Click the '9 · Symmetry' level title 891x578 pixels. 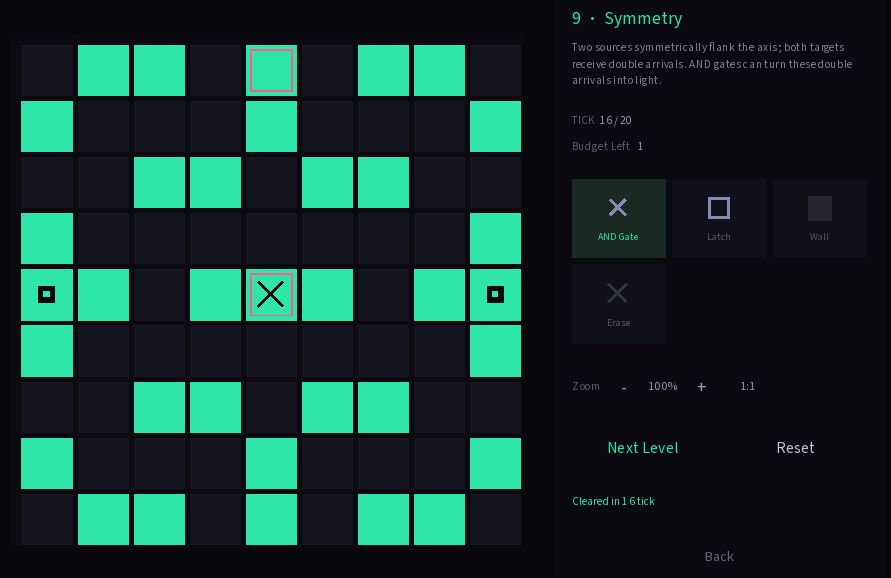[627, 18]
